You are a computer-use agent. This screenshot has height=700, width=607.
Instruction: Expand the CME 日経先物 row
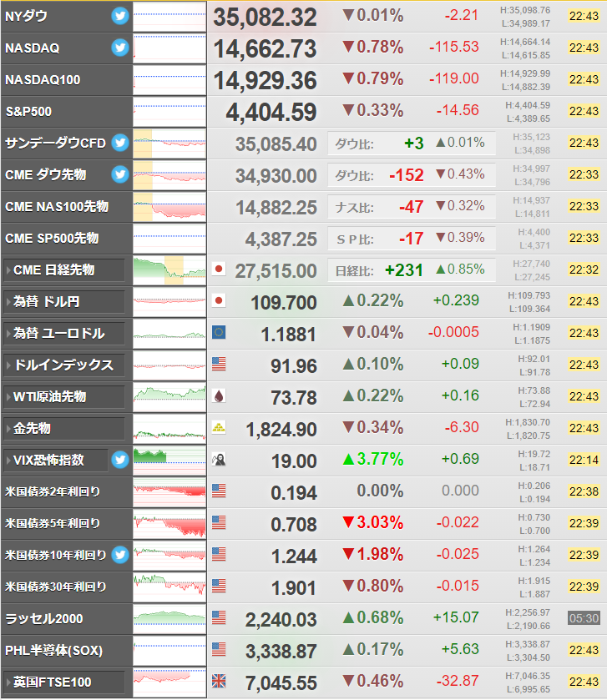click(x=63, y=270)
